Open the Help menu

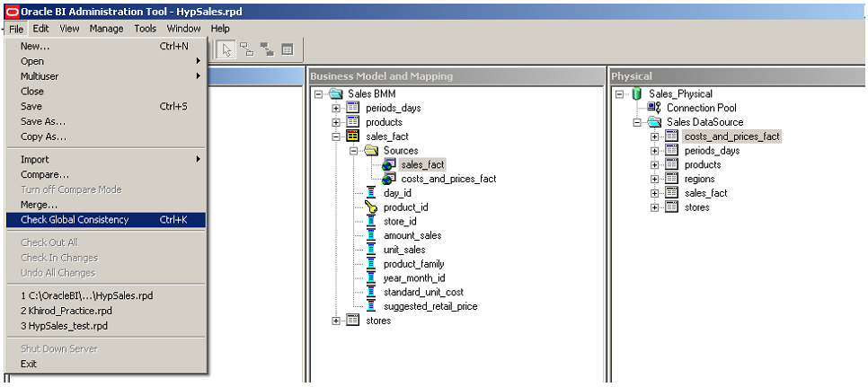click(x=220, y=28)
